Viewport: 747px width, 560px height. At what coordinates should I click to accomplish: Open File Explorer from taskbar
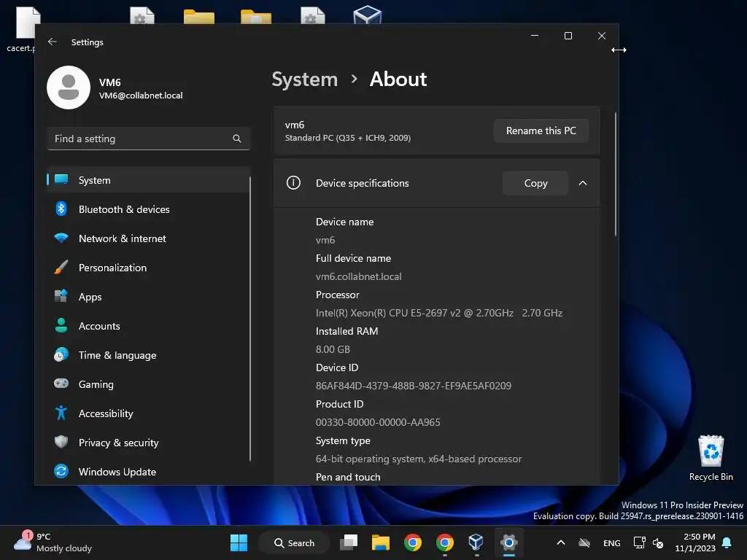[381, 542]
